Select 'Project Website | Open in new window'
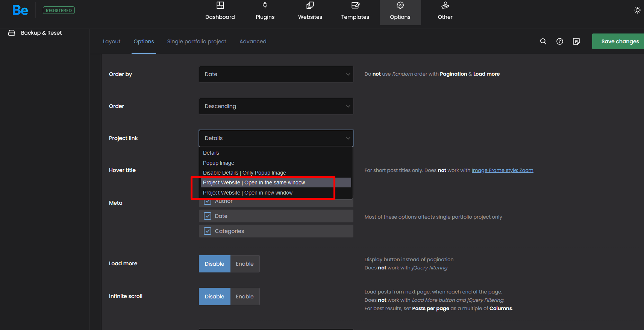This screenshot has width=644, height=330. pos(248,193)
